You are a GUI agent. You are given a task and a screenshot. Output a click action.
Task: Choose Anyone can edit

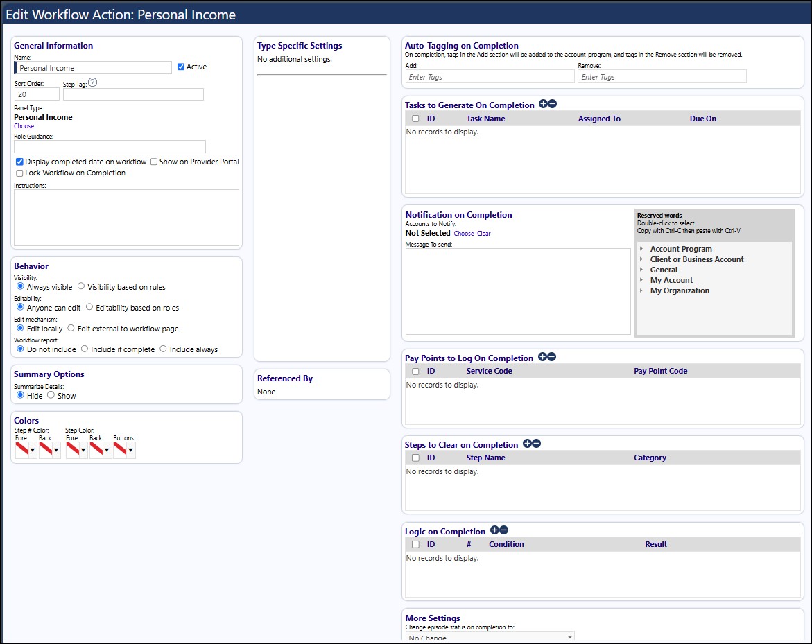[20, 307]
